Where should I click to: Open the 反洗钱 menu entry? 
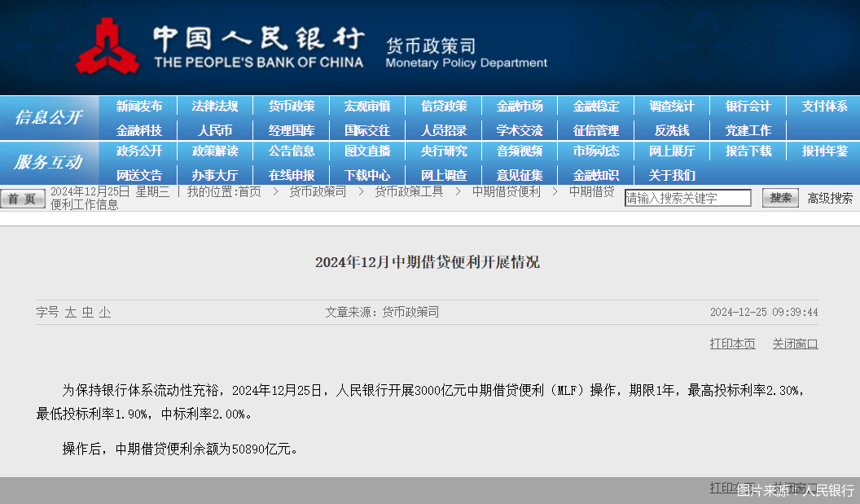672,129
